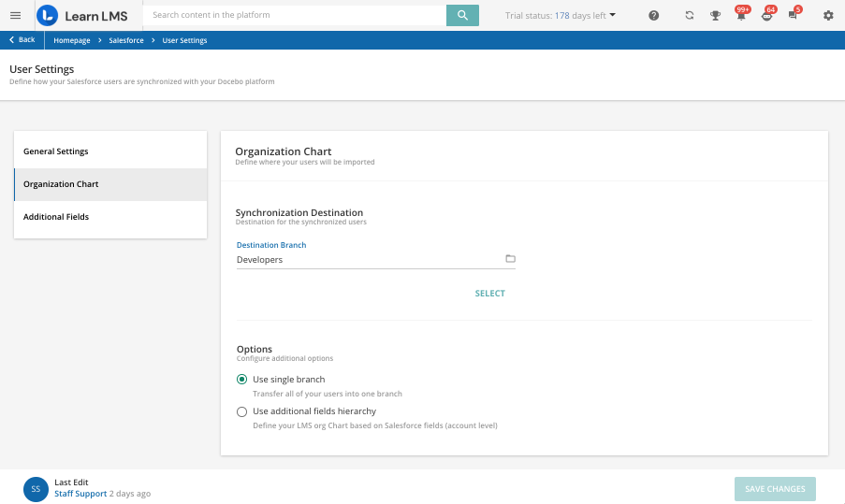Open the Additional Fields tab
Image resolution: width=845 pixels, height=504 pixels.
pos(110,217)
